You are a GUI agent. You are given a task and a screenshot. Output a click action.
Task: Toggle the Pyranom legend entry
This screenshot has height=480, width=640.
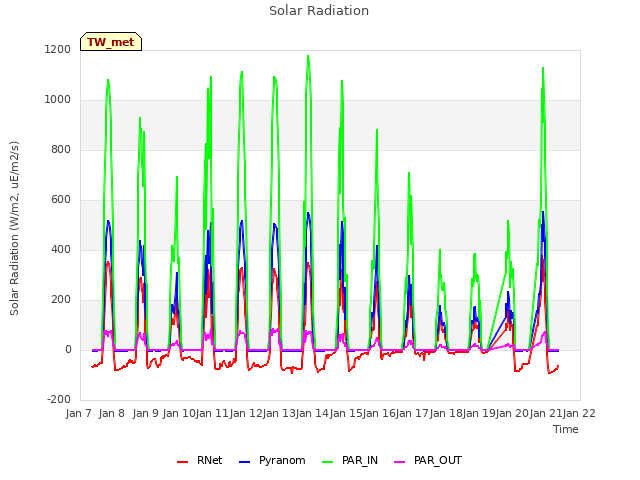272,460
